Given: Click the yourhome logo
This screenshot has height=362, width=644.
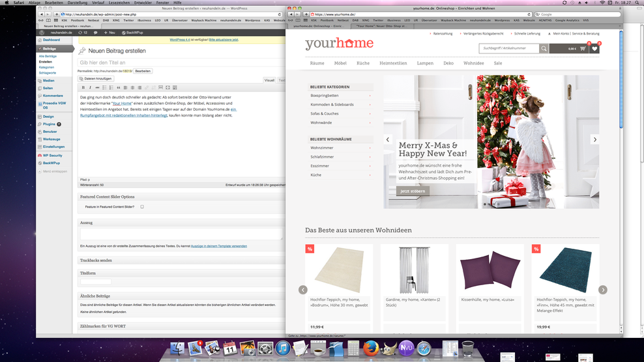Looking at the screenshot, I should click(339, 44).
